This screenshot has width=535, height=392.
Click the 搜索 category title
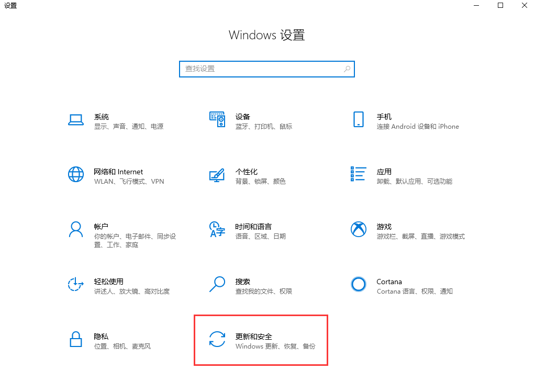pyautogui.click(x=242, y=282)
